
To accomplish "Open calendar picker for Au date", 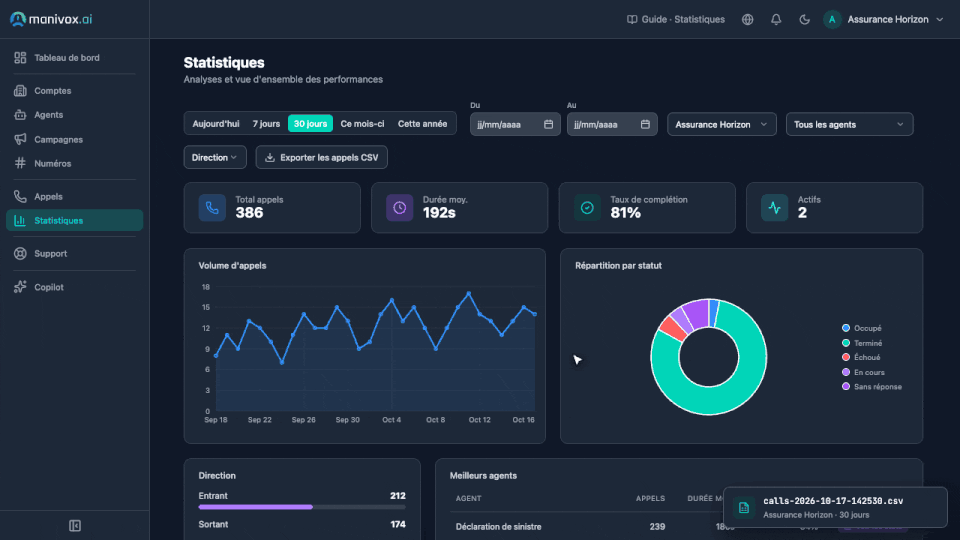I will (645, 124).
